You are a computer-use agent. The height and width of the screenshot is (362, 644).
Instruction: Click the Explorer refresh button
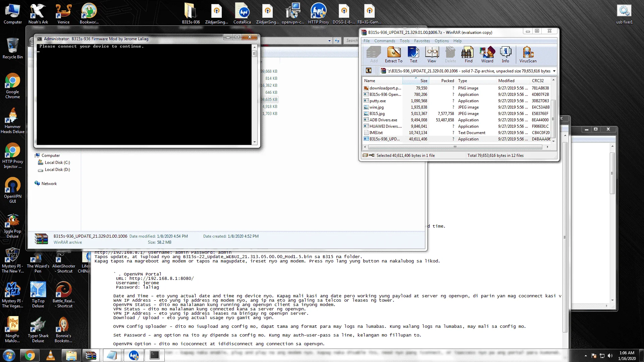[337, 41]
